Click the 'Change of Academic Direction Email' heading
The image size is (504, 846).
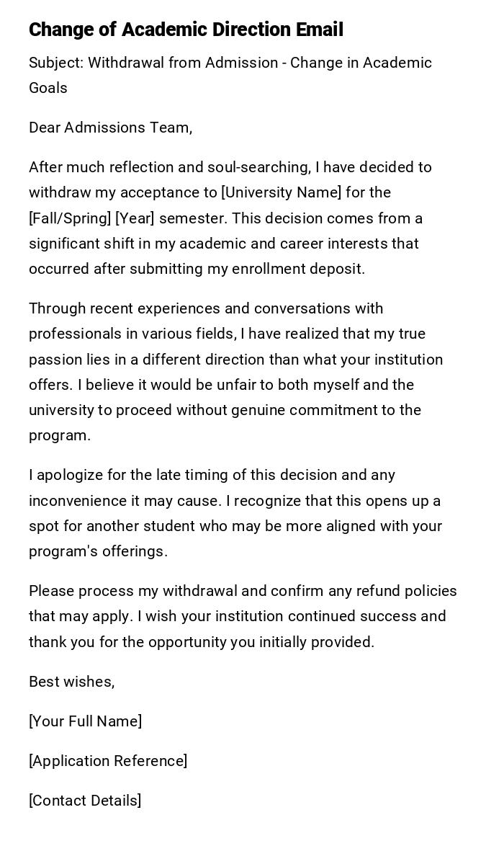186,30
